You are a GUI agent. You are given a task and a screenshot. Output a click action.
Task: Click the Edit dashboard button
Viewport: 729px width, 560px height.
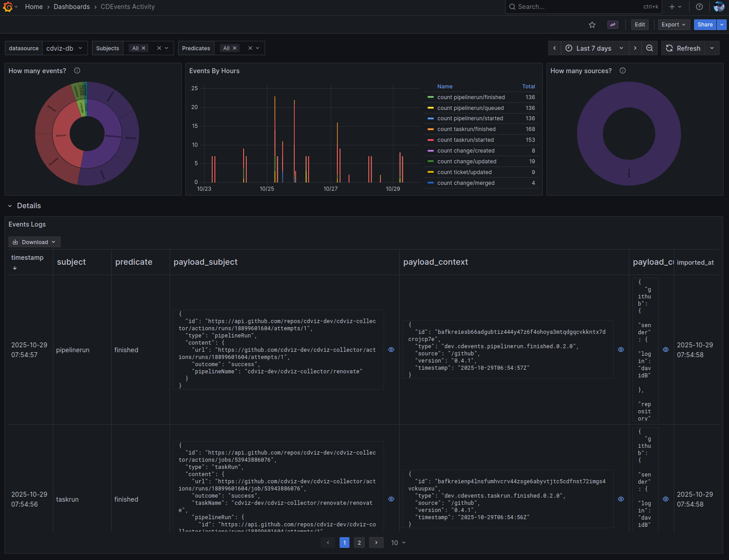pyautogui.click(x=640, y=25)
